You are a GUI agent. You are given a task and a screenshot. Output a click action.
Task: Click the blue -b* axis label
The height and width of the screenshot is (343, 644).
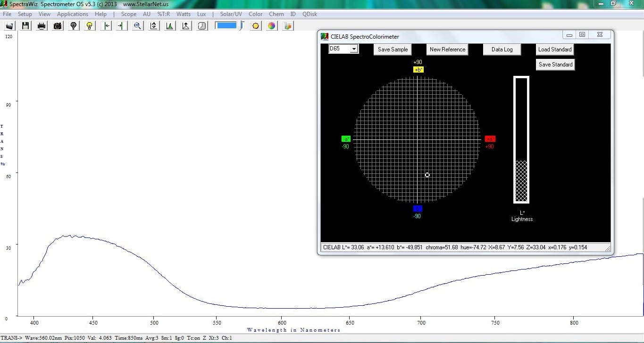(x=418, y=209)
